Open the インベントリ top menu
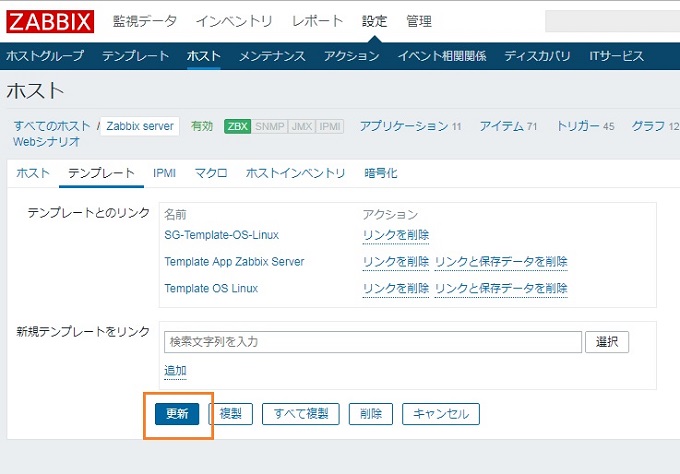 (234, 21)
